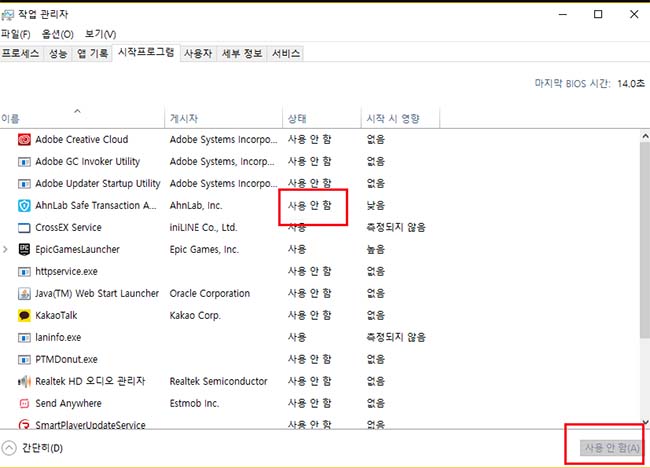
Task: Select the AhnLab Safe Transaction shield icon
Action: pos(24,206)
